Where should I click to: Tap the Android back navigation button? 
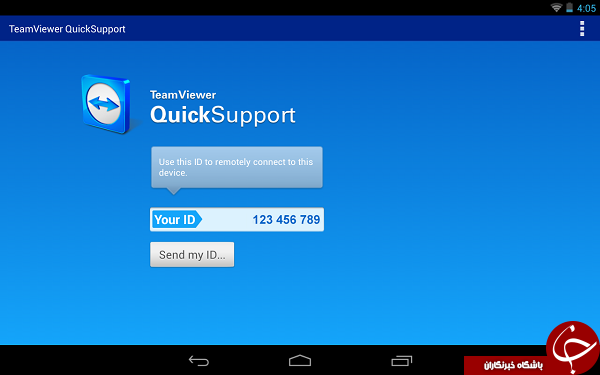[199, 360]
